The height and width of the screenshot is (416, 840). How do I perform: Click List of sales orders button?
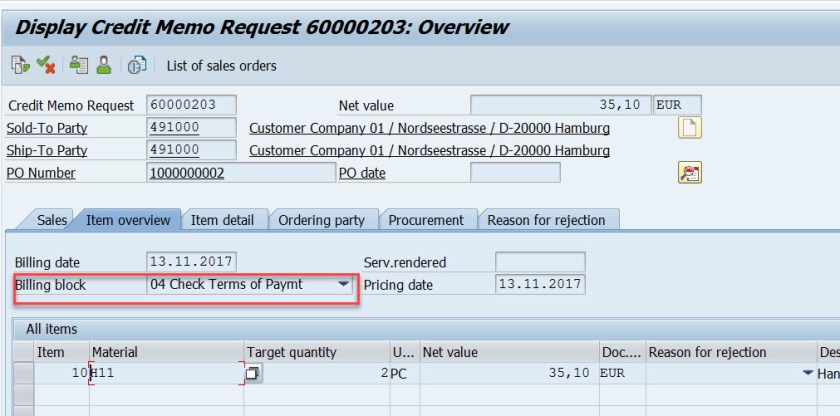point(221,66)
